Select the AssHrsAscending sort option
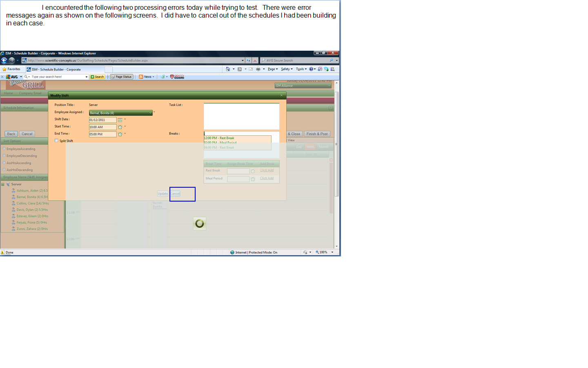This screenshot has height=368, width=588. point(4,163)
